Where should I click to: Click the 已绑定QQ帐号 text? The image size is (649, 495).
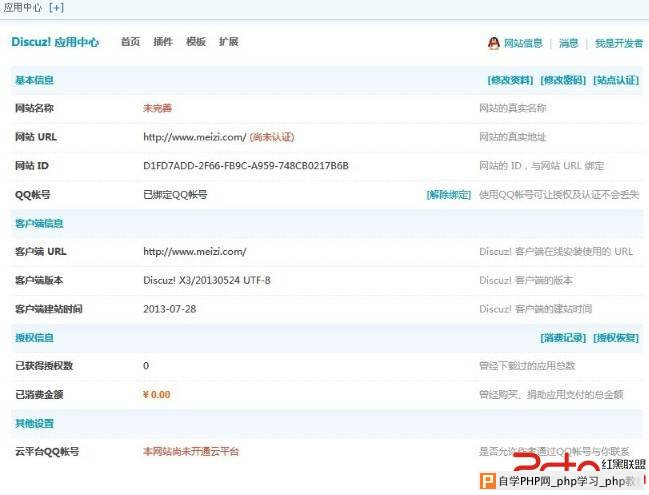click(175, 195)
